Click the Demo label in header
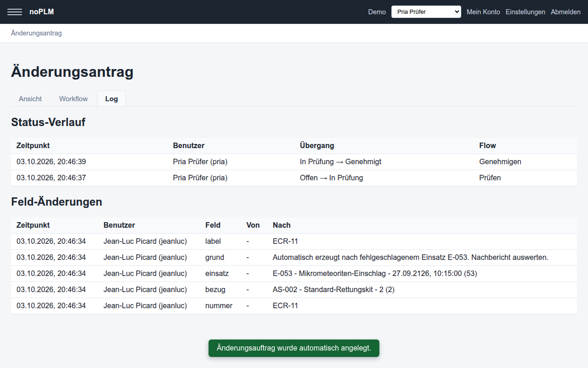The image size is (588, 368). pos(377,12)
